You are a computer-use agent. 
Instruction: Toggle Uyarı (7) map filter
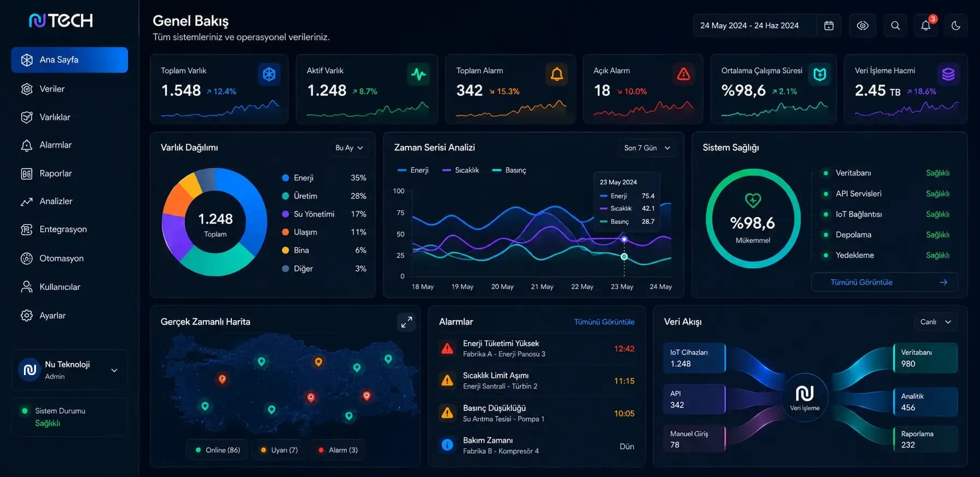(x=279, y=450)
